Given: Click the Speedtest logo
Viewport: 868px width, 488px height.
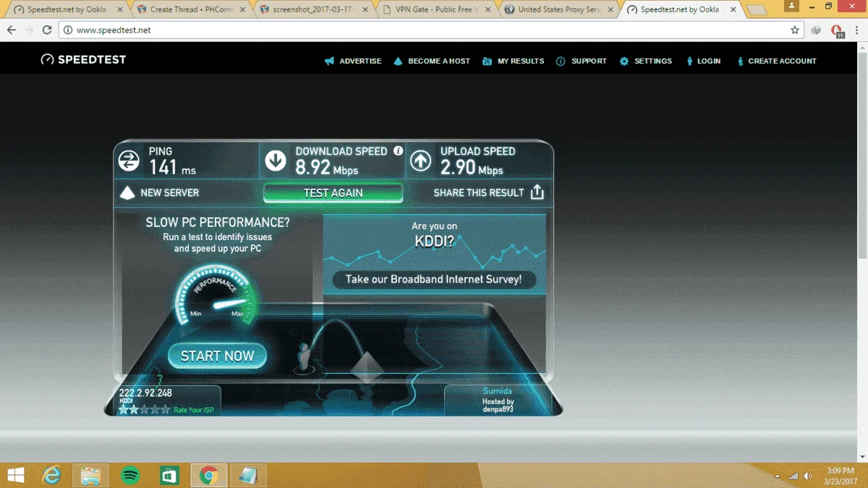Looking at the screenshot, I should click(x=83, y=60).
